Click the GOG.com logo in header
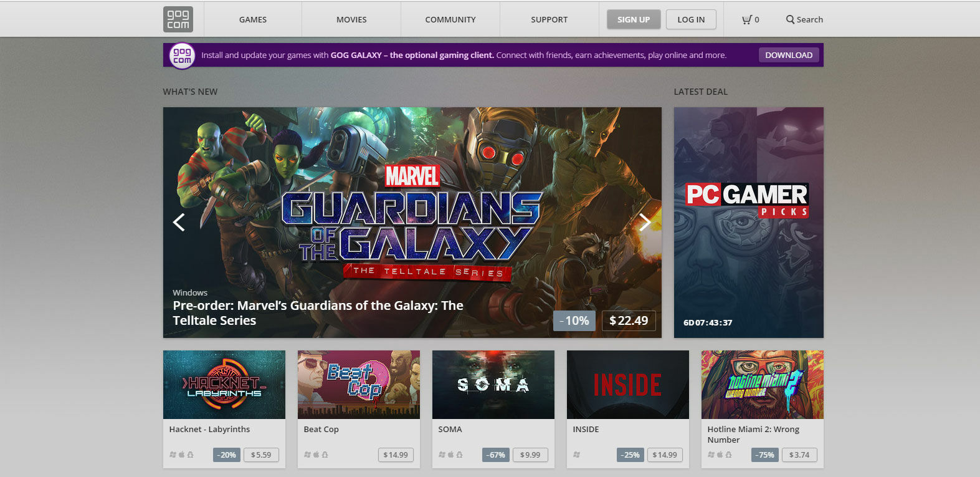This screenshot has height=477, width=980. 178,19
